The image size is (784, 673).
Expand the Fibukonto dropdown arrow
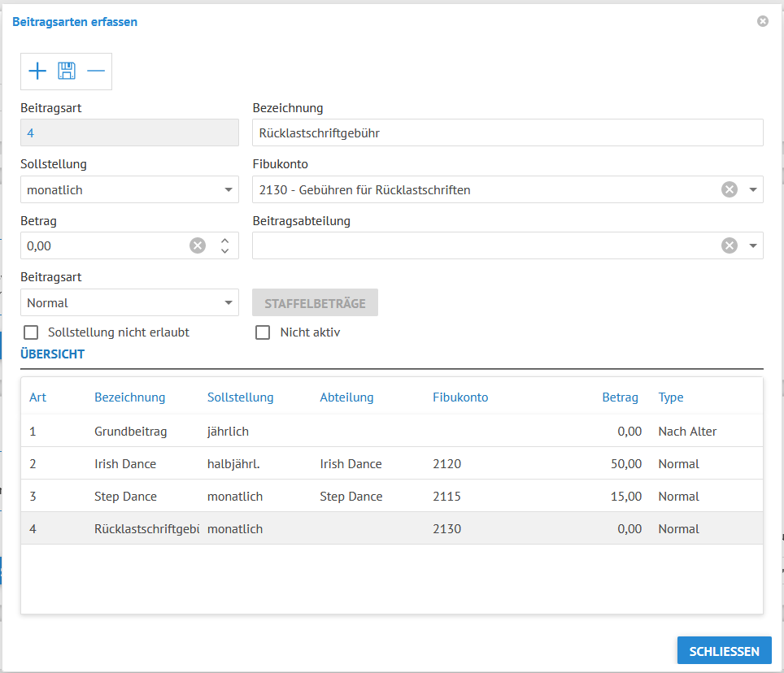752,189
